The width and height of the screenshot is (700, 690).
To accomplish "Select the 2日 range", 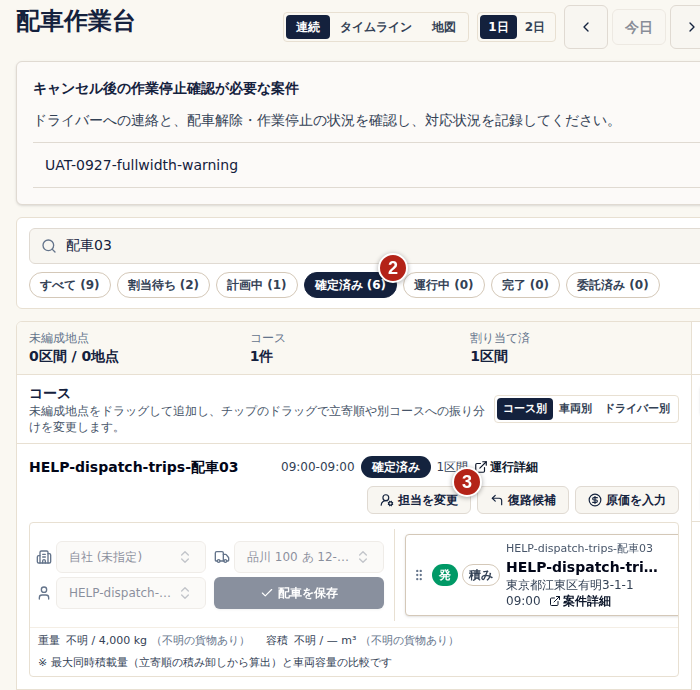I will [x=534, y=27].
